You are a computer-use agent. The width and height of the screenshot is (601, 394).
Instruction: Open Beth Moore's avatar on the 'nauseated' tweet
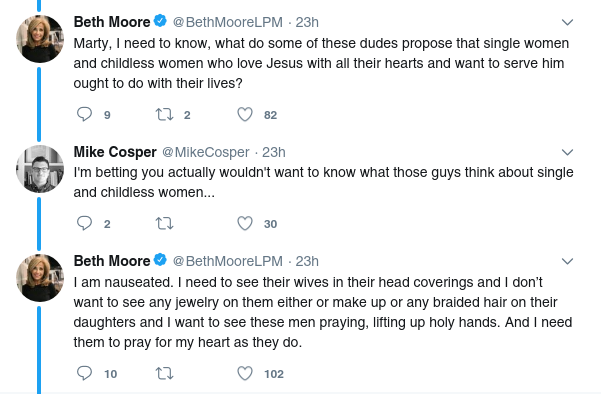tap(40, 278)
